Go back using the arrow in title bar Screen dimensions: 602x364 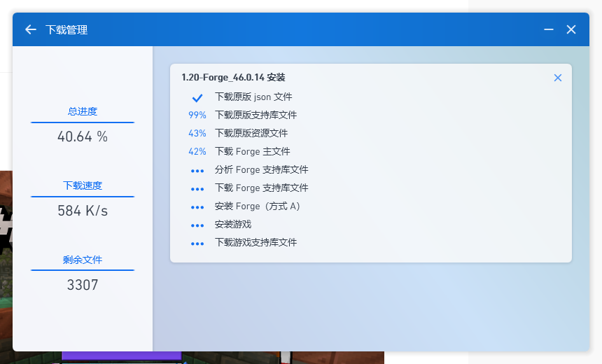pos(30,29)
